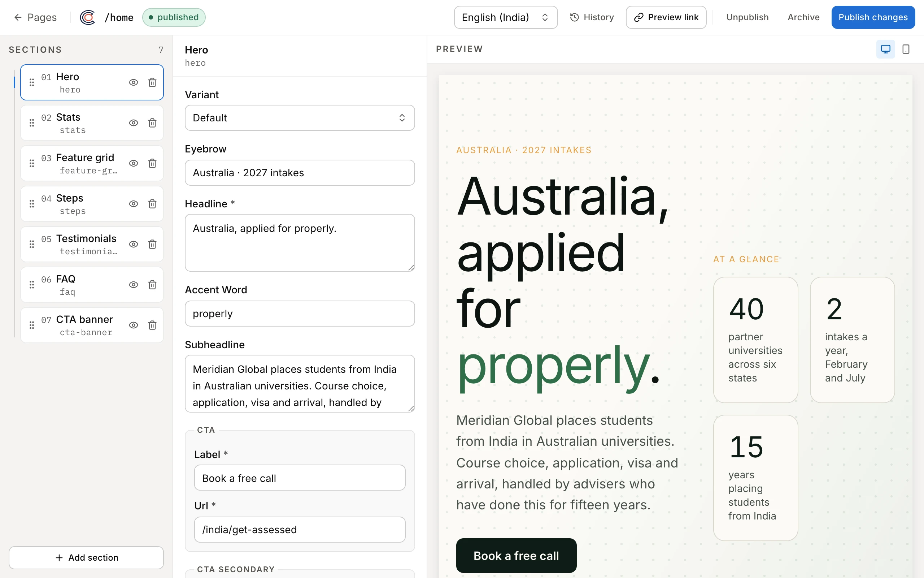The height and width of the screenshot is (578, 924).
Task: Hide the CTA banner section
Action: (x=133, y=325)
